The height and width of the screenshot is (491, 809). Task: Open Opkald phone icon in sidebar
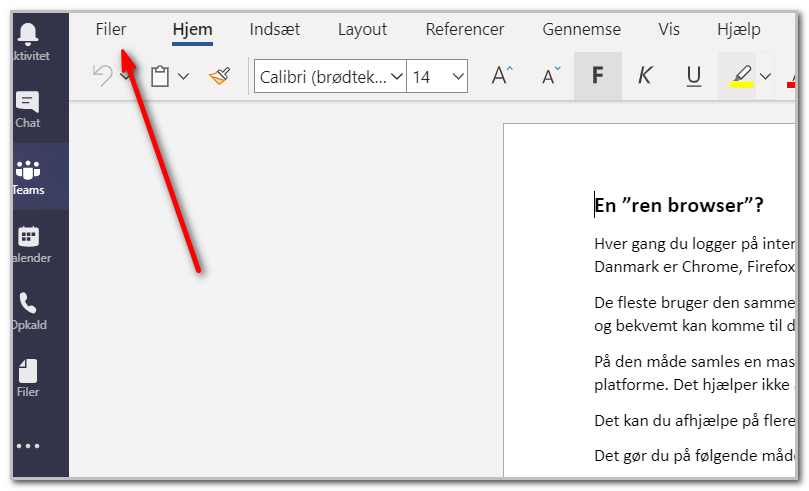pyautogui.click(x=27, y=303)
